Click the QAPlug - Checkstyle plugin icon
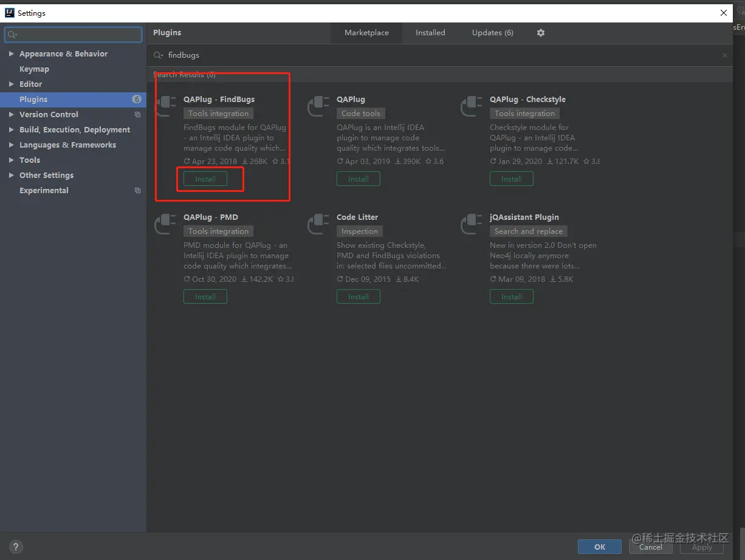 [x=472, y=106]
